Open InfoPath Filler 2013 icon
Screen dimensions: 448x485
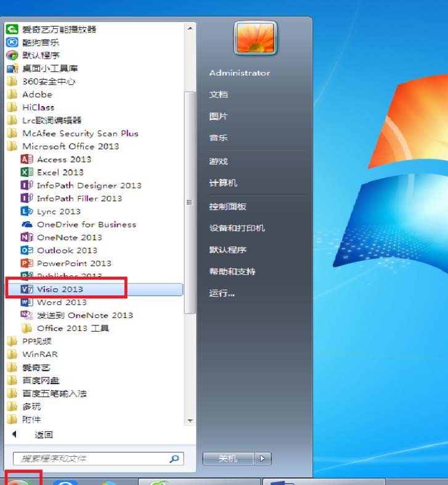coord(26,198)
